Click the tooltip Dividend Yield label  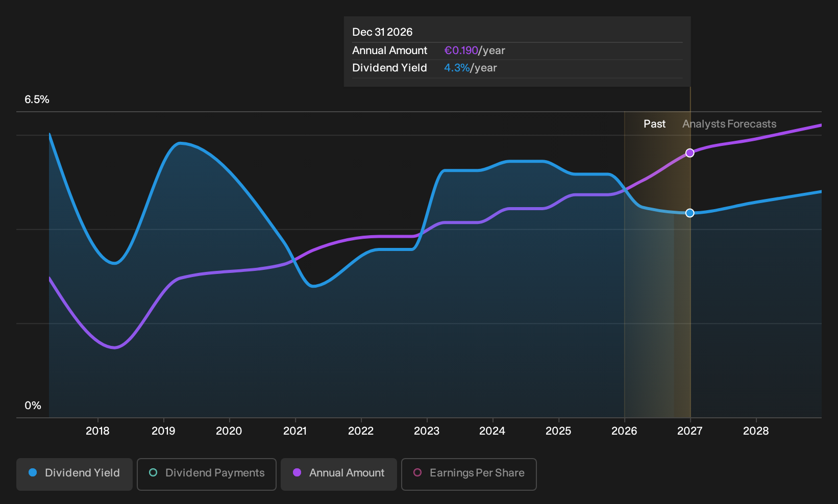click(389, 68)
